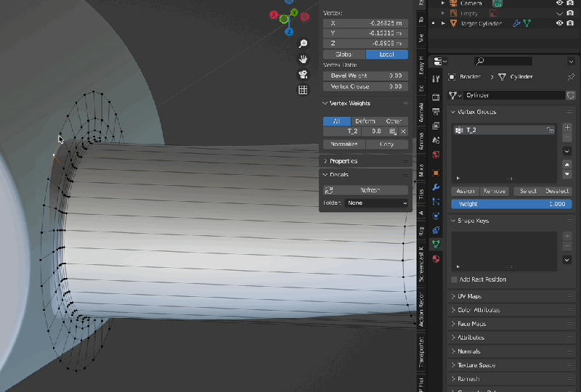Click the pan view hand icon
The height and width of the screenshot is (392, 581).
(303, 59)
